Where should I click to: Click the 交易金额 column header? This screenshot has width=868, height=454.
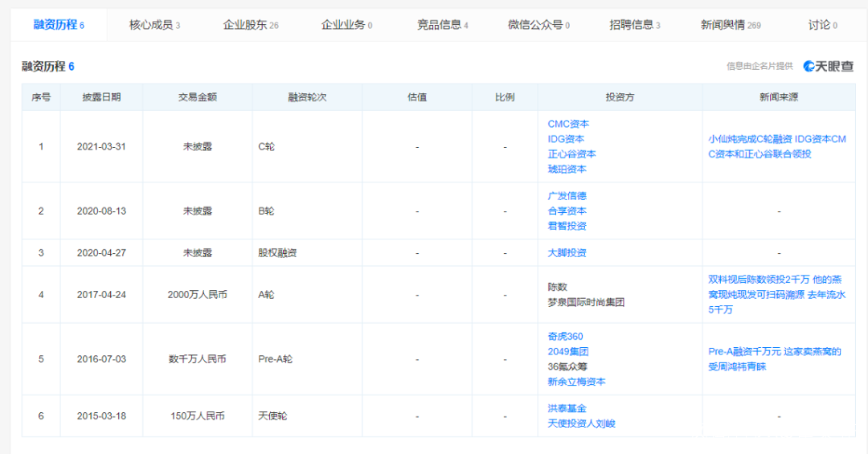pyautogui.click(x=198, y=97)
